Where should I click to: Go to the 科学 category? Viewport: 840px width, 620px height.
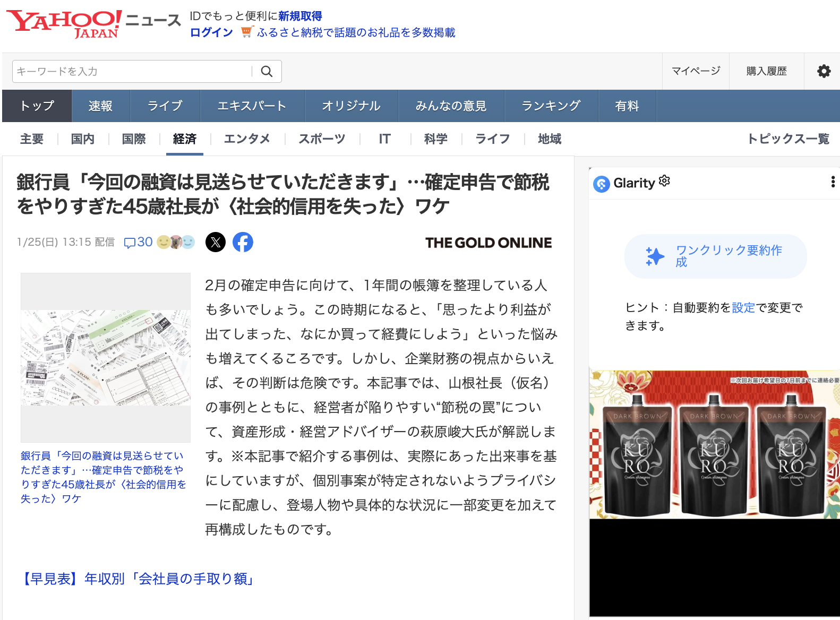[436, 139]
